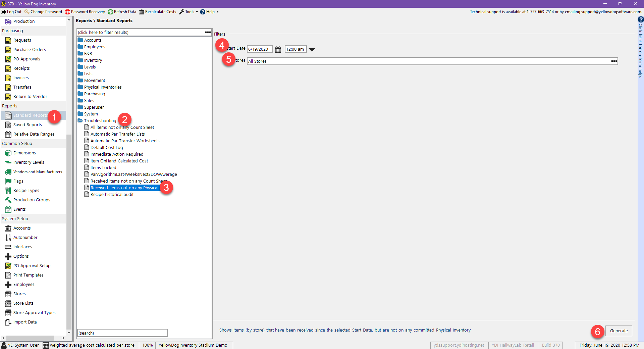Image resolution: width=644 pixels, height=349 pixels.
Task: Open Production Groups hammer icon
Action: pos(8,200)
